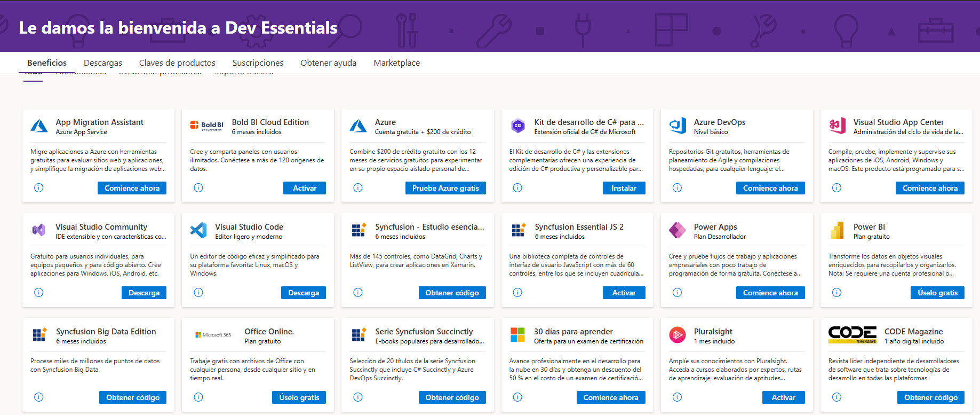Activate the Bold BI Cloud Edition
Screen dimensions: 980x415
pyautogui.click(x=304, y=188)
